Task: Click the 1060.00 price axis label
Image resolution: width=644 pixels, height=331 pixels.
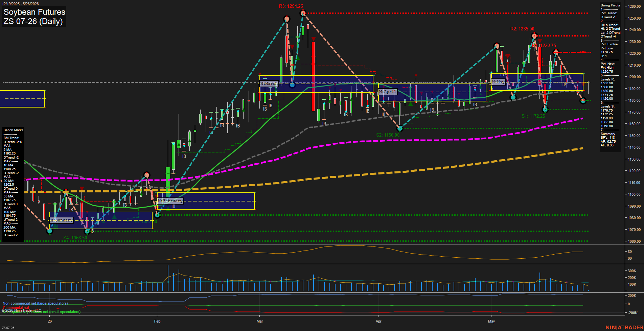Action: pos(634,241)
